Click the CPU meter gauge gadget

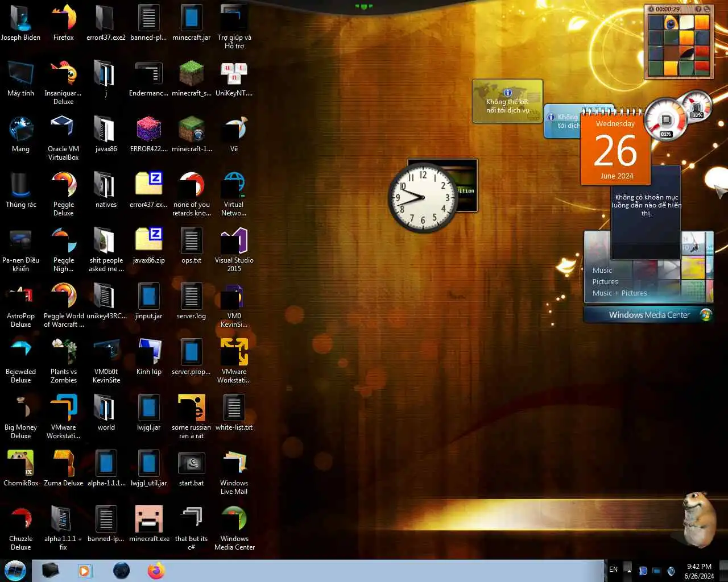(666, 120)
